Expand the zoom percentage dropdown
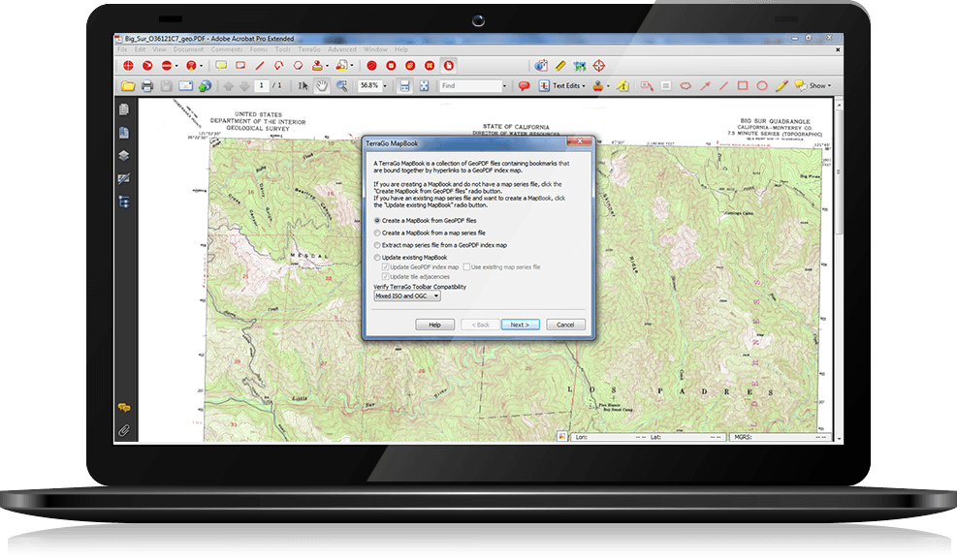This screenshot has width=957, height=560. tap(386, 86)
